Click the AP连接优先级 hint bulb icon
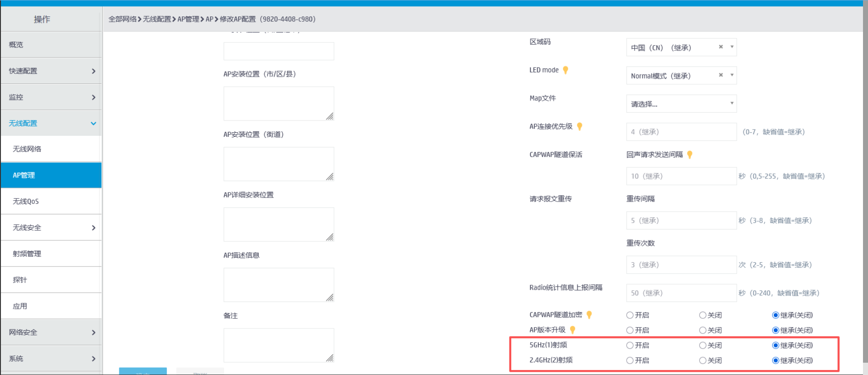 coord(580,126)
